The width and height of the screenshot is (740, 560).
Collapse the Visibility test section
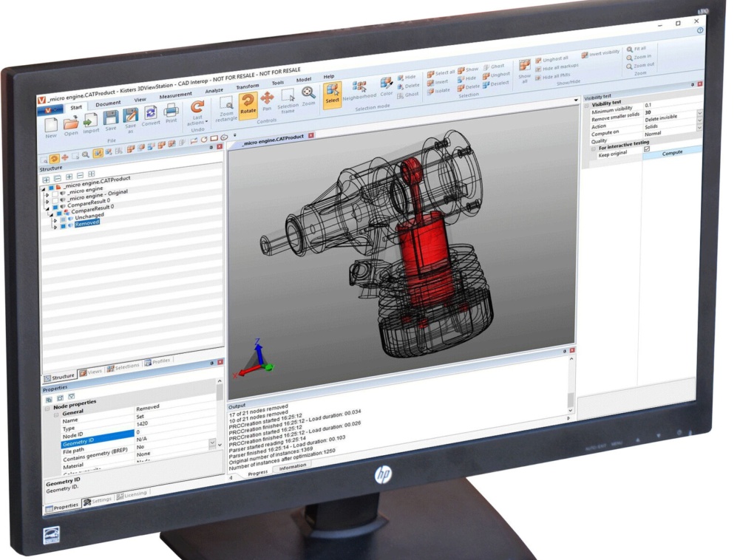point(587,106)
